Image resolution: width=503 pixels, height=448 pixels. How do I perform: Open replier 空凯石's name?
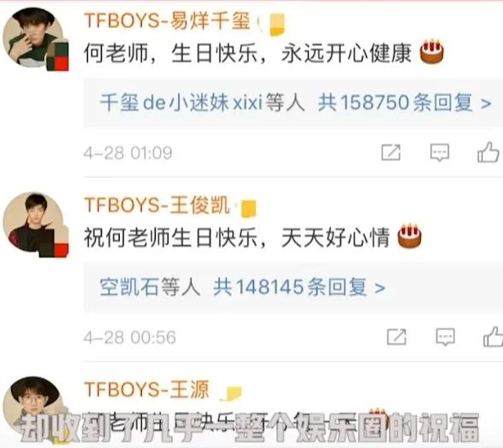130,286
